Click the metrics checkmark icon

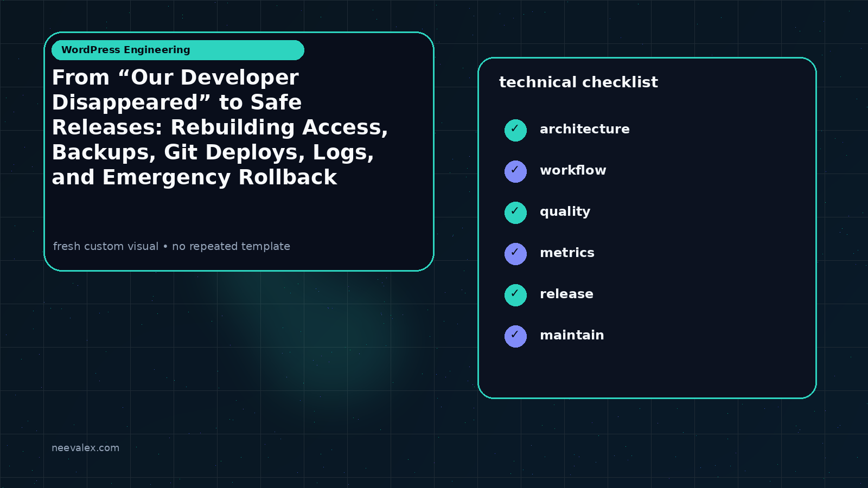(x=515, y=254)
